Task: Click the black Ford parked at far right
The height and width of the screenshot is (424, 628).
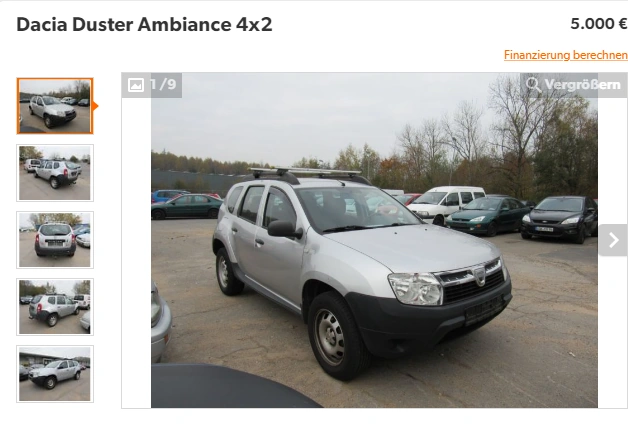Action: (560, 219)
